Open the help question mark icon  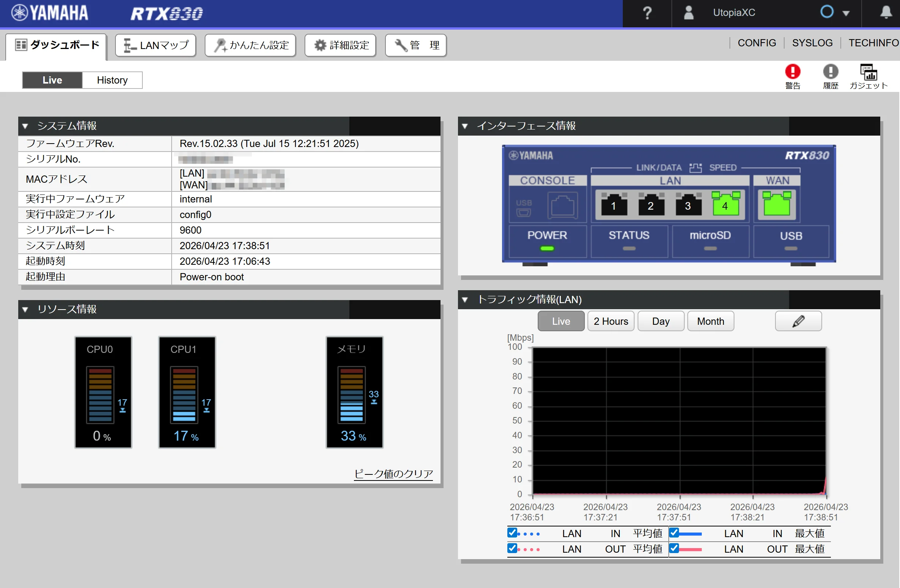pos(647,13)
